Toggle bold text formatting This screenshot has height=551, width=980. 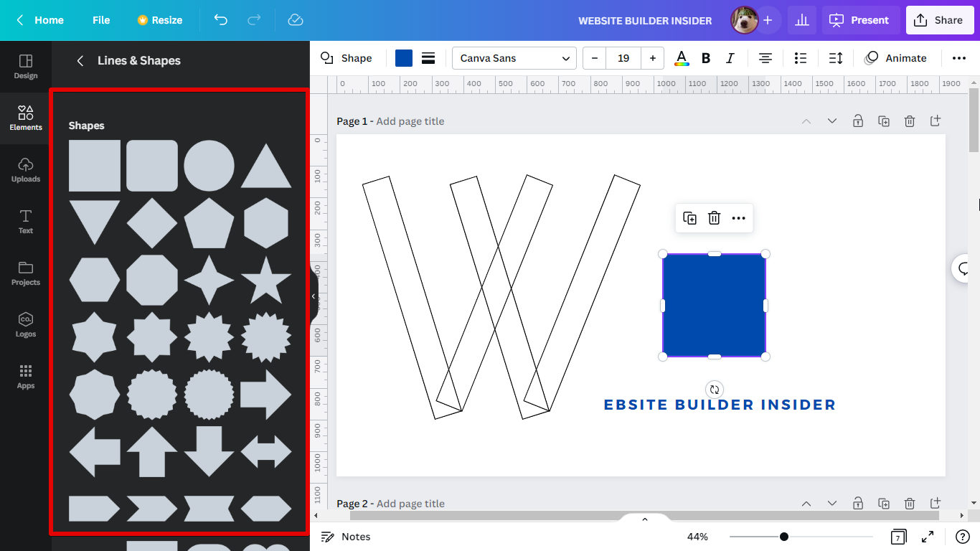click(706, 58)
